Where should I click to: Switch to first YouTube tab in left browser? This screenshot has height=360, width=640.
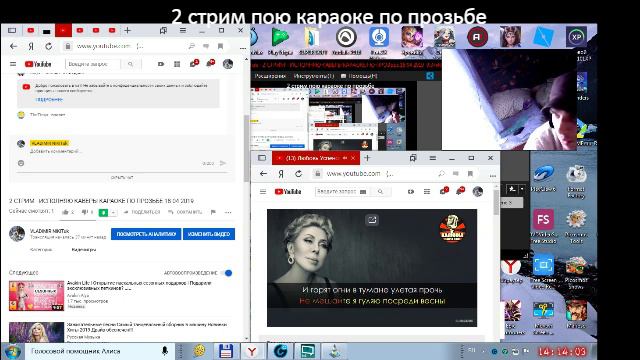[31, 31]
